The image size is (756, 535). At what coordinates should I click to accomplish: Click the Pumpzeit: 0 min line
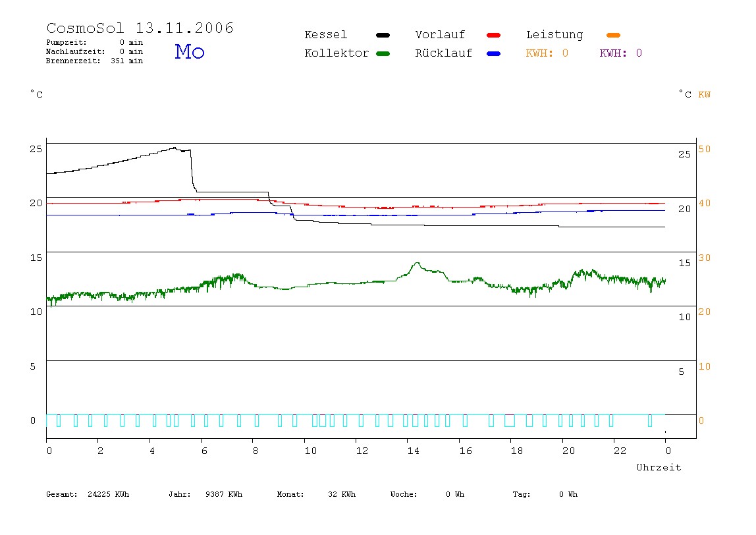95,42
